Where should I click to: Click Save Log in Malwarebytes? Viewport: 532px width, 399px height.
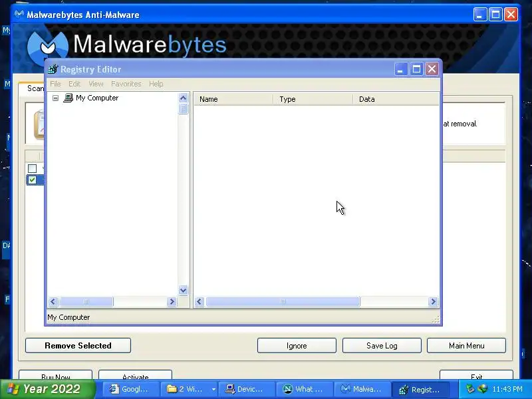click(x=382, y=346)
